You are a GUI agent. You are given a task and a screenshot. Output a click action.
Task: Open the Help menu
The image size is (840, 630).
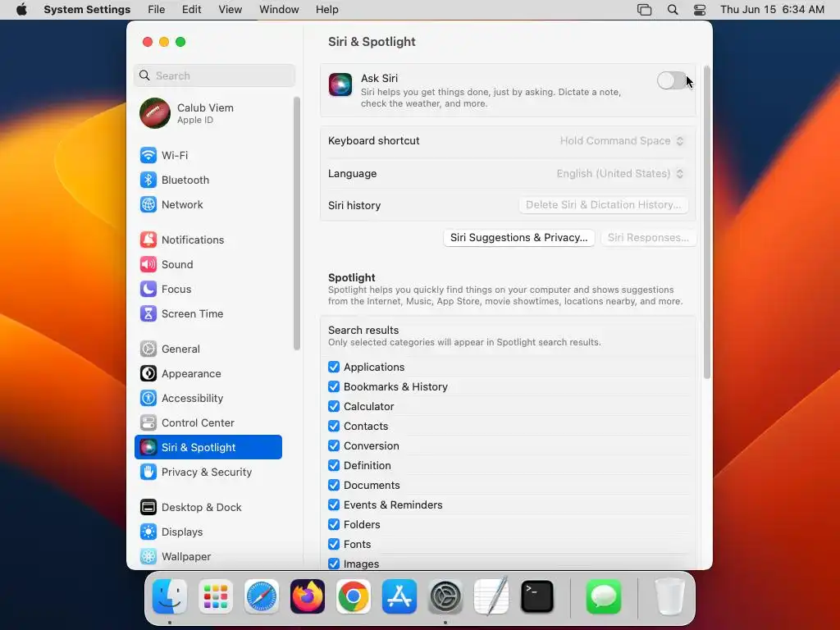pyautogui.click(x=326, y=10)
